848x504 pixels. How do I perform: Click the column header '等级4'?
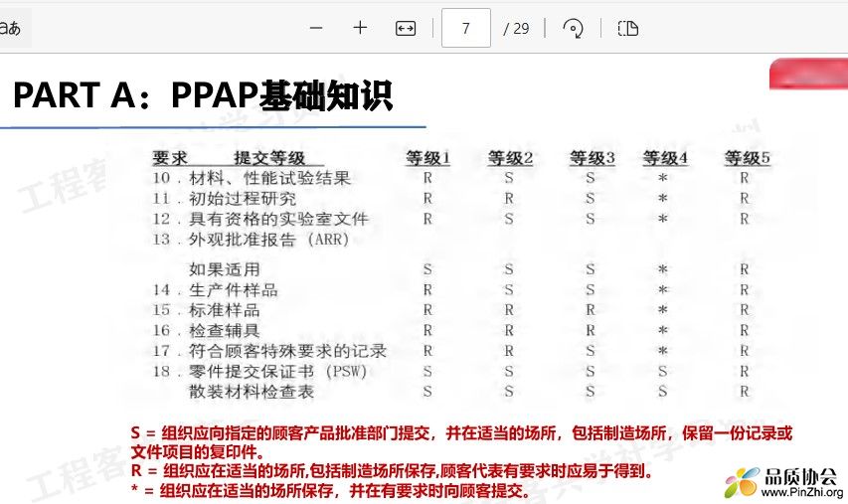(665, 158)
